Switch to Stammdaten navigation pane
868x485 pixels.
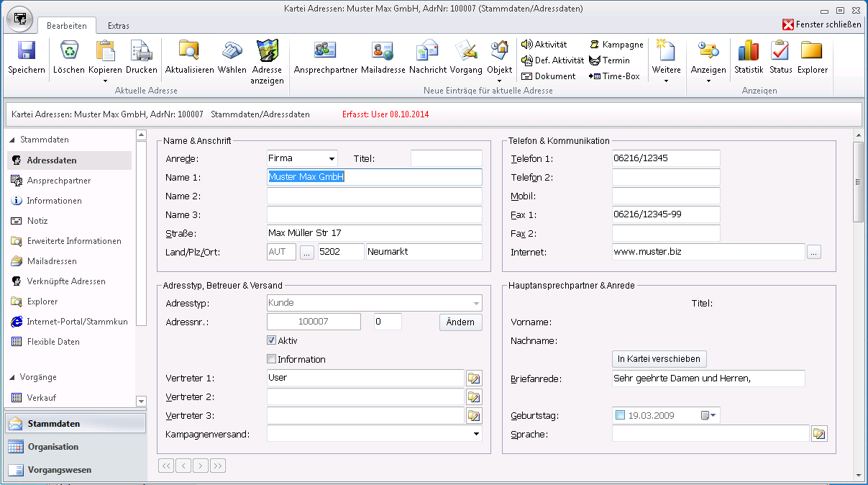tap(75, 424)
